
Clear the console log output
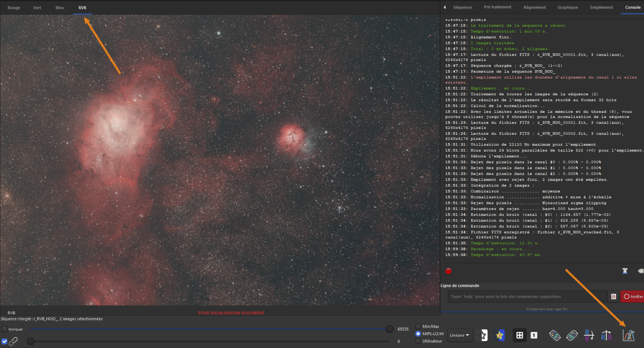(641, 271)
